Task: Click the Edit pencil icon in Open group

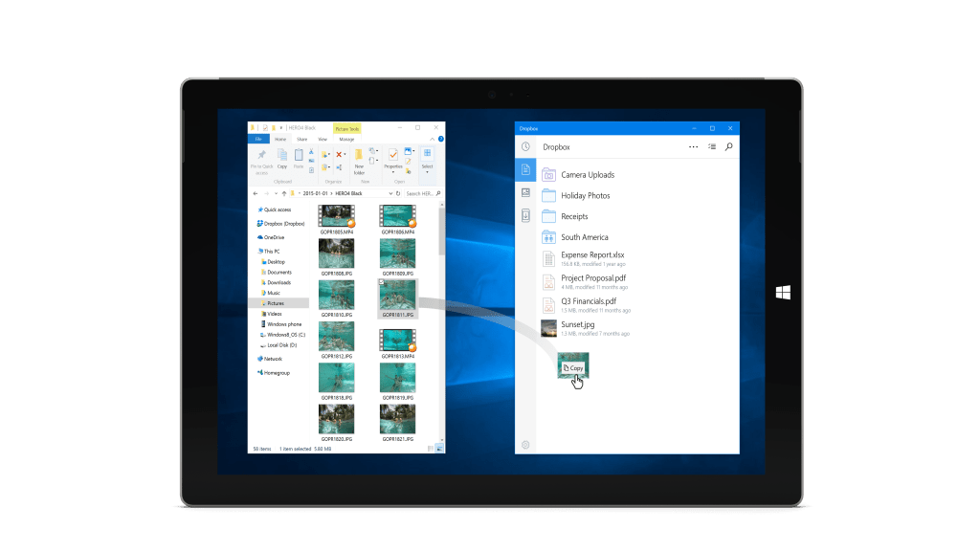Action: (x=408, y=161)
